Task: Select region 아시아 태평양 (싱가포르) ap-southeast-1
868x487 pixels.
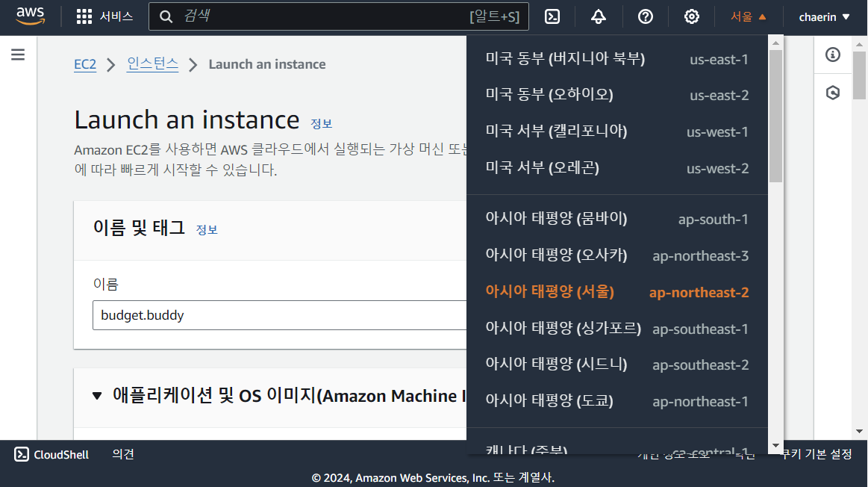Action: pyautogui.click(x=616, y=329)
